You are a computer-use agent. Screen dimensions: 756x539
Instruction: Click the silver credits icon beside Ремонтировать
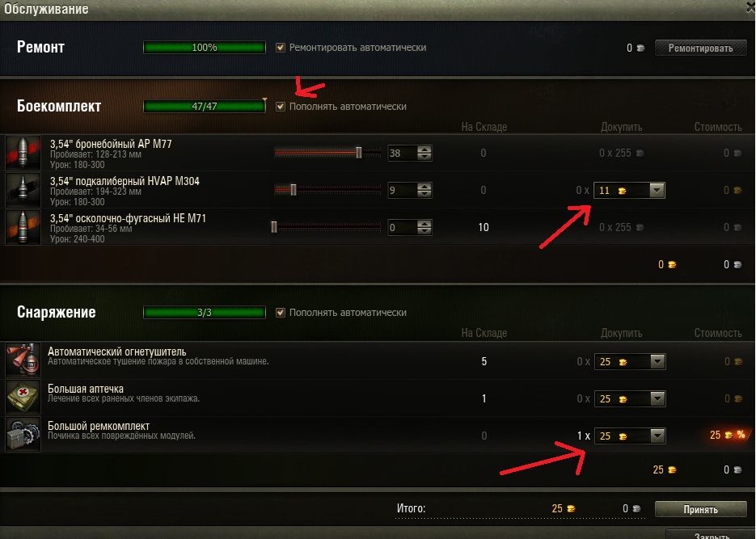(640, 48)
